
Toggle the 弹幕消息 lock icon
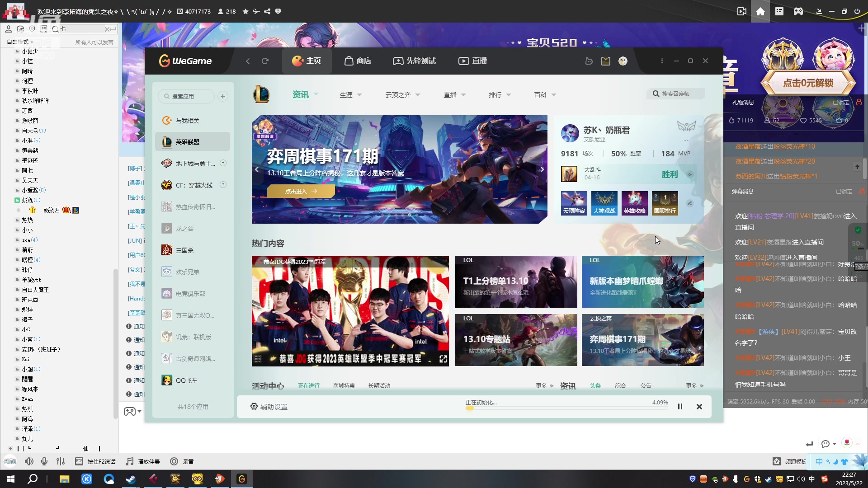pyautogui.click(x=862, y=192)
